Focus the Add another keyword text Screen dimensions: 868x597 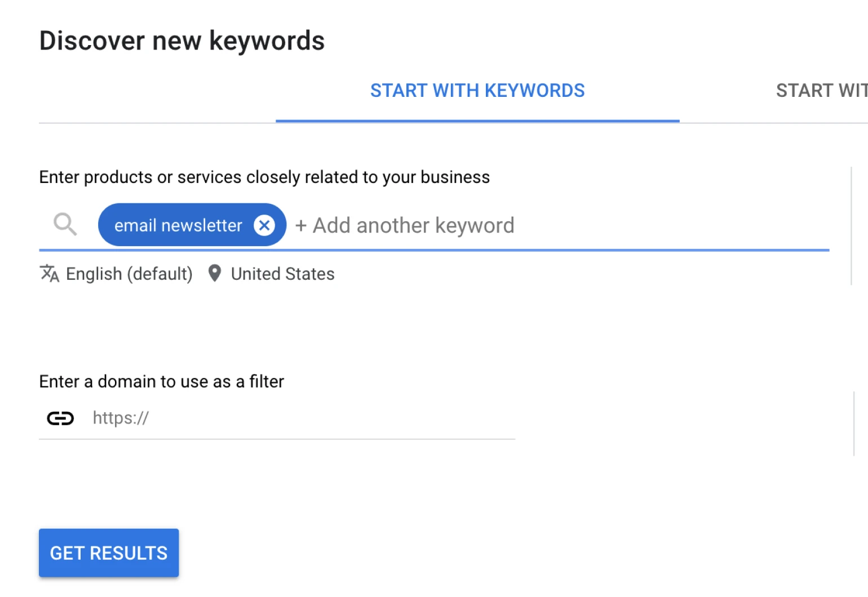pyautogui.click(x=413, y=226)
